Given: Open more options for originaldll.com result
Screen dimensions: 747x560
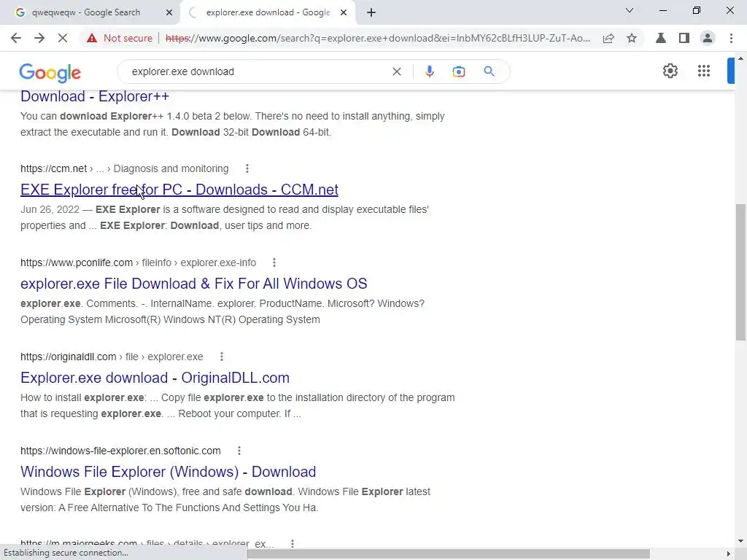Looking at the screenshot, I should (222, 357).
